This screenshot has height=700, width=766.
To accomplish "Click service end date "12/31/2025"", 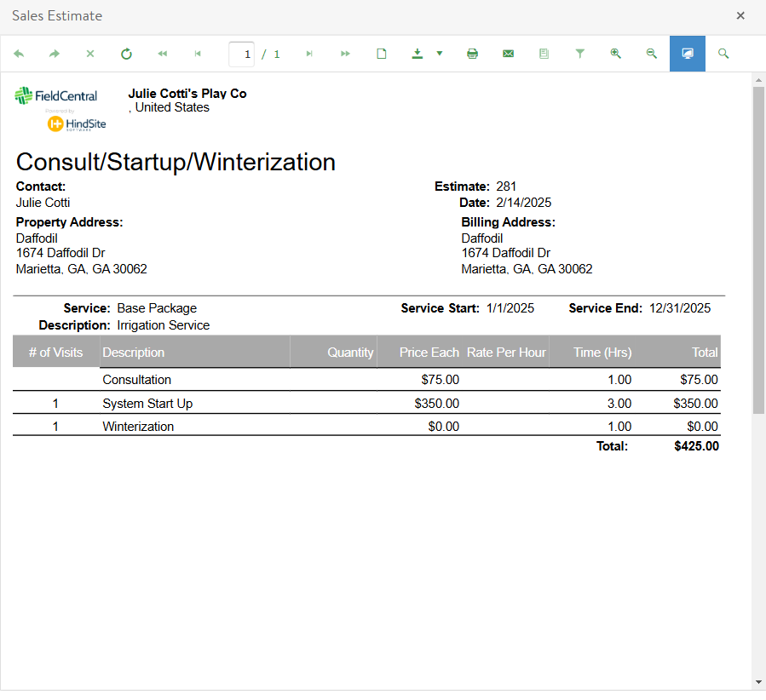I will pyautogui.click(x=680, y=308).
